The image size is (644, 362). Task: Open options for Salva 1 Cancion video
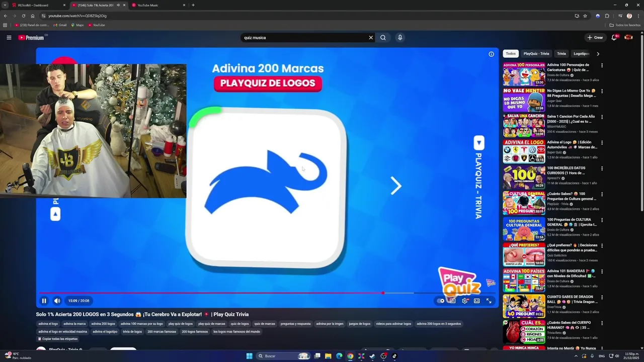click(602, 117)
